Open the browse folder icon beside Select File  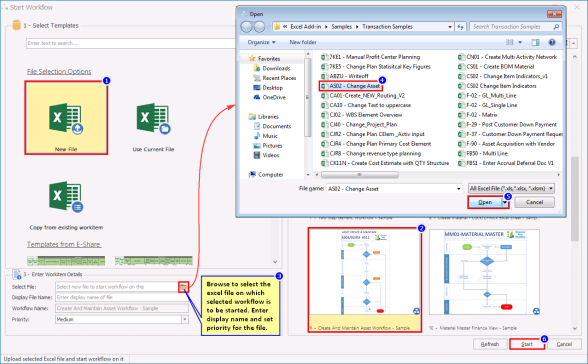[183, 287]
